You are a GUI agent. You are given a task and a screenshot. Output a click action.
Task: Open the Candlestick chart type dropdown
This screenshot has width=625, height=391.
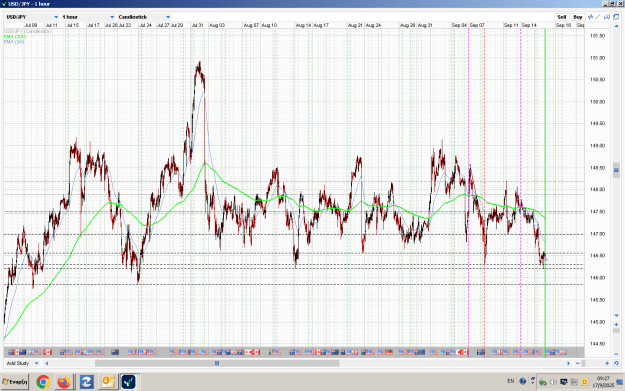144,17
